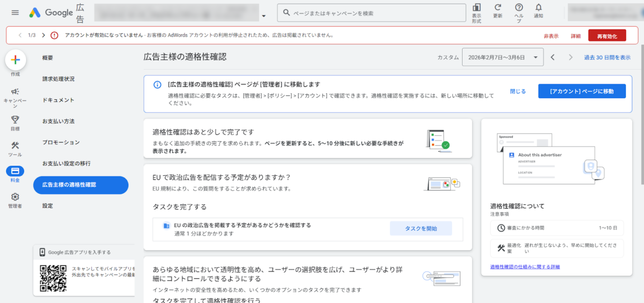Open the ヘルプ question mark icon
This screenshot has height=303, width=644.
[x=518, y=8]
